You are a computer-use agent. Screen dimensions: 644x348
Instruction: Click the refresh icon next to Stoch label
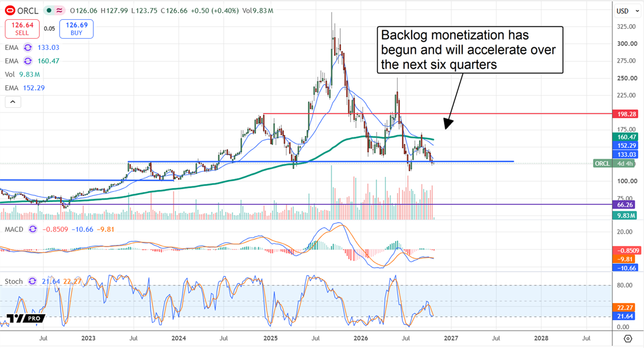[32, 281]
